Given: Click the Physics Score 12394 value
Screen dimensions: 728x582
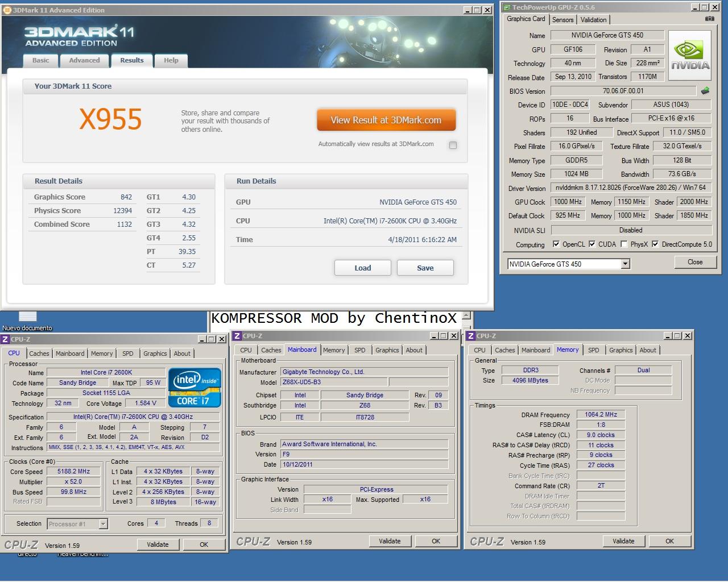Looking at the screenshot, I should point(123,211).
